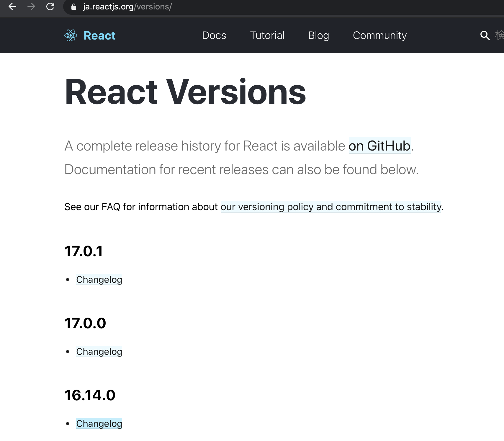Navigate to the Blog section
Screen dimensions: 504x441
click(318, 35)
